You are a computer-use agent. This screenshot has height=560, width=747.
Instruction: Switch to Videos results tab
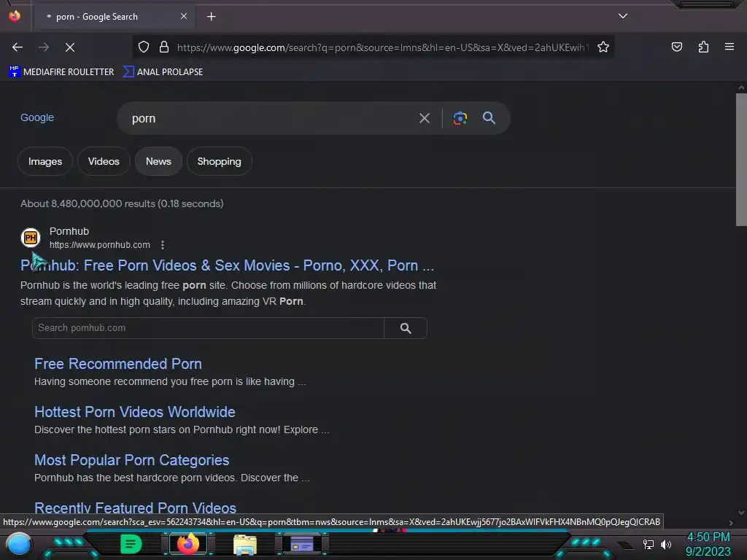point(104,161)
